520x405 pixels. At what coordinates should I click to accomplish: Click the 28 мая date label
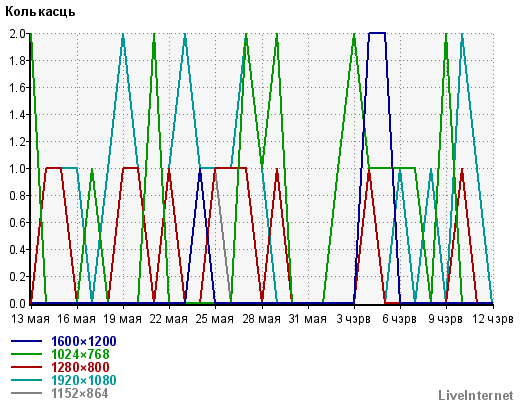(x=262, y=319)
